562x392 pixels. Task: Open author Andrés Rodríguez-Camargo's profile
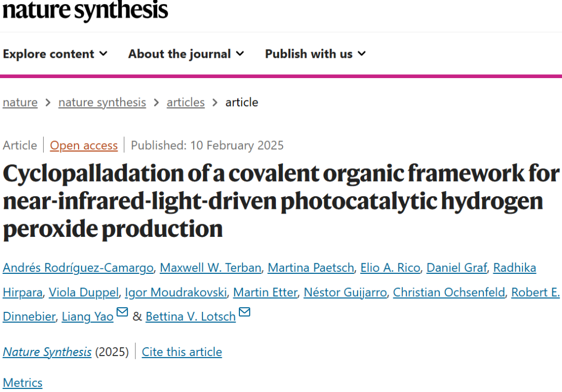78,268
